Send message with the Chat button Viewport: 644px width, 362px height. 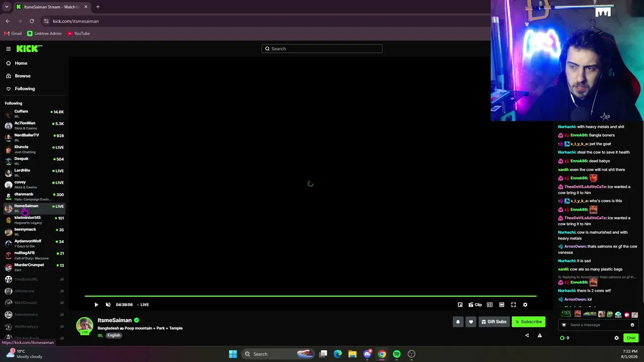click(630, 338)
